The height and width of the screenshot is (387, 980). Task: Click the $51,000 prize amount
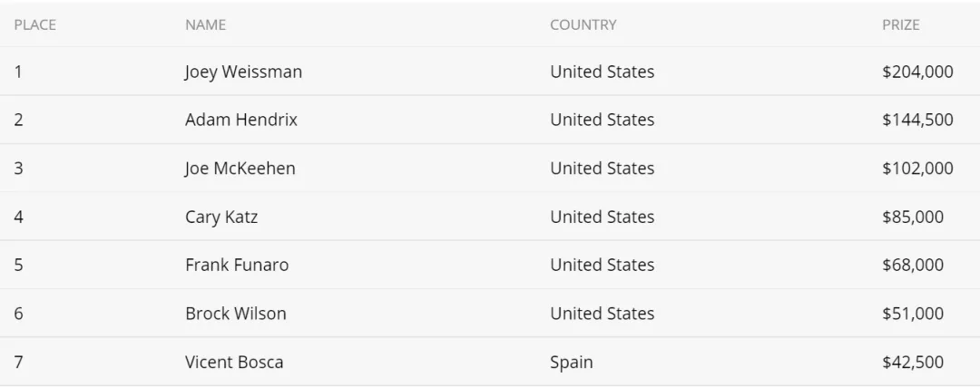[x=913, y=314]
